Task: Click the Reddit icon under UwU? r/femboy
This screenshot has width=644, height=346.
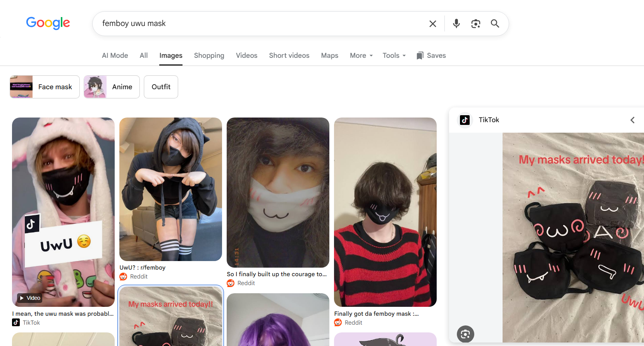Action: tap(123, 277)
